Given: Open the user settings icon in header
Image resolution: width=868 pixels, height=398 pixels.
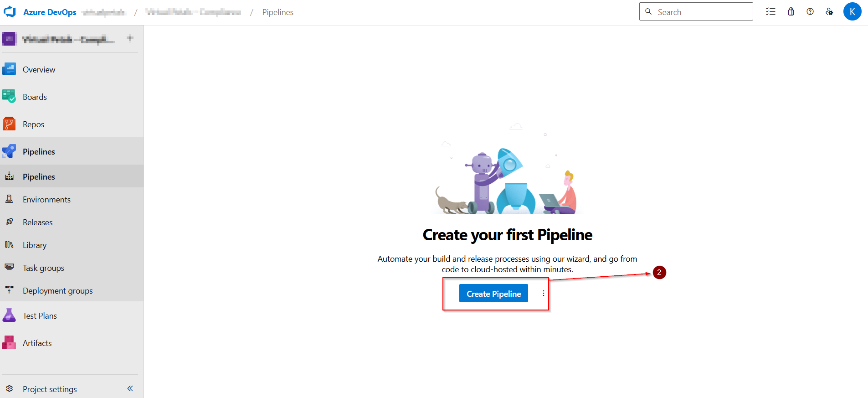Looking at the screenshot, I should point(830,12).
